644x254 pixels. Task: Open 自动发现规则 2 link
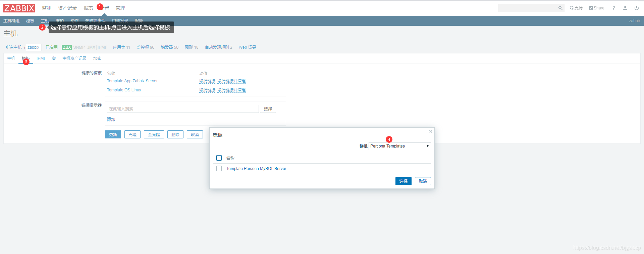coord(219,47)
